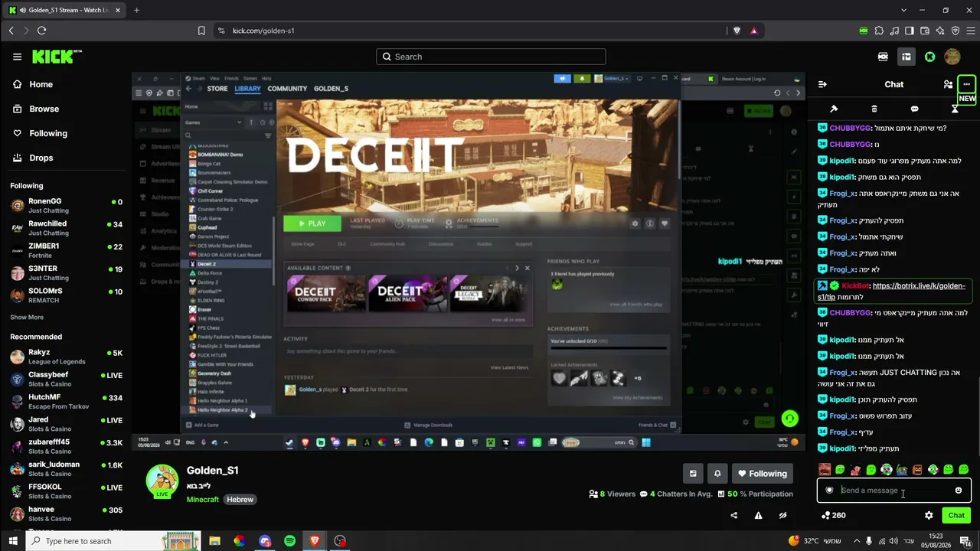Select STORE tab in streamed Steam window

click(x=217, y=89)
